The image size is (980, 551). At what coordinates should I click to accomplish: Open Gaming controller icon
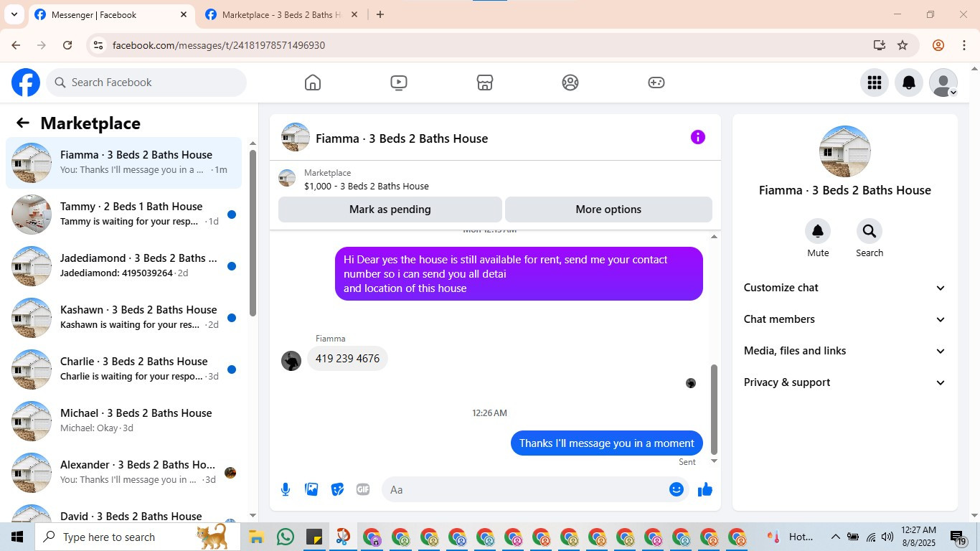pos(656,83)
